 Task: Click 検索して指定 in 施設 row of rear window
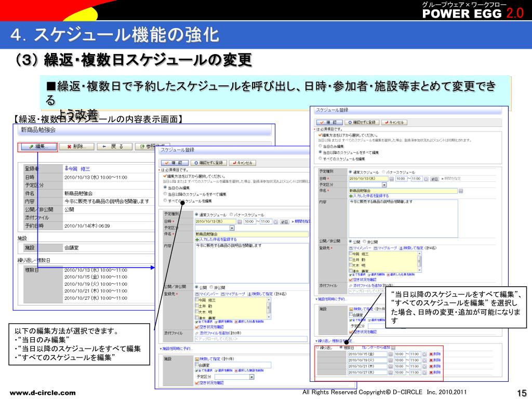[207, 358]
